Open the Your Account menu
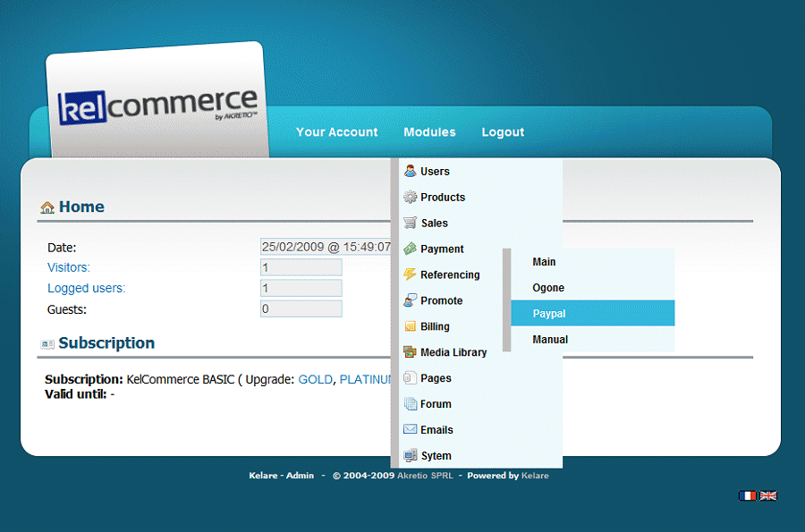Viewport: 805px width, 532px height. pos(336,132)
